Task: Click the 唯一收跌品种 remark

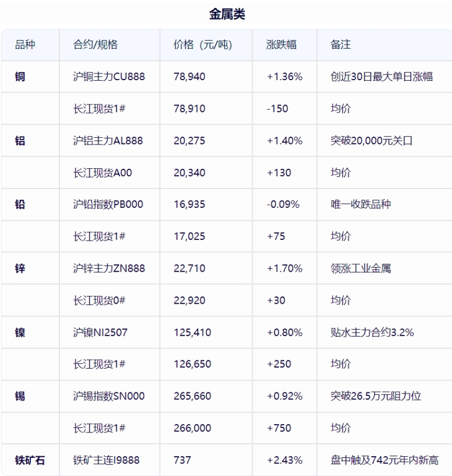Action: tap(360, 204)
